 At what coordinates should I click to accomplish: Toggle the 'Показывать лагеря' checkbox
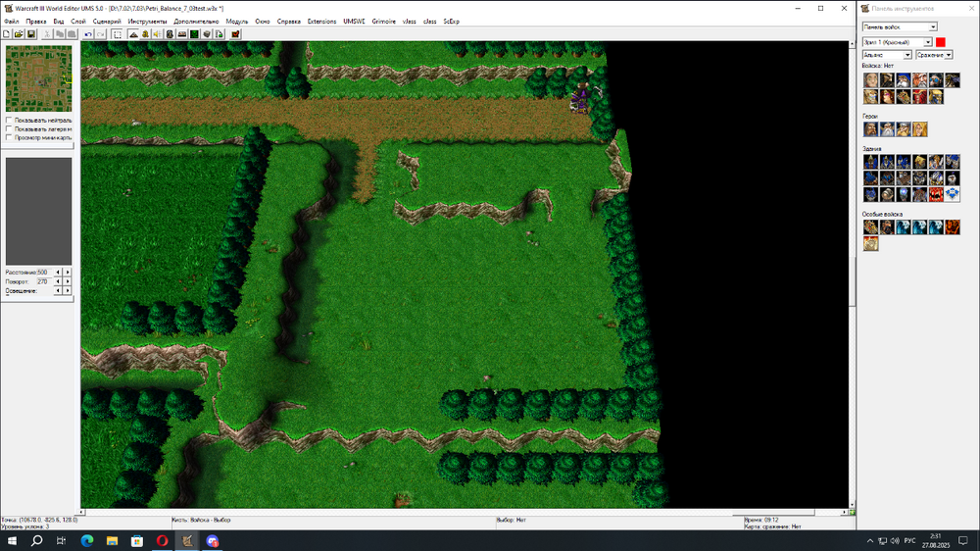pos(10,128)
